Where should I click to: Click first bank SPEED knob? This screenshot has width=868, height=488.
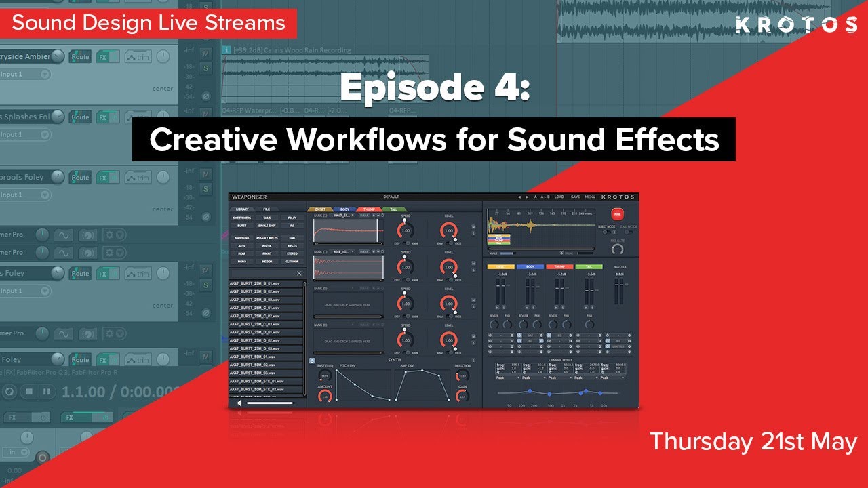click(x=406, y=230)
